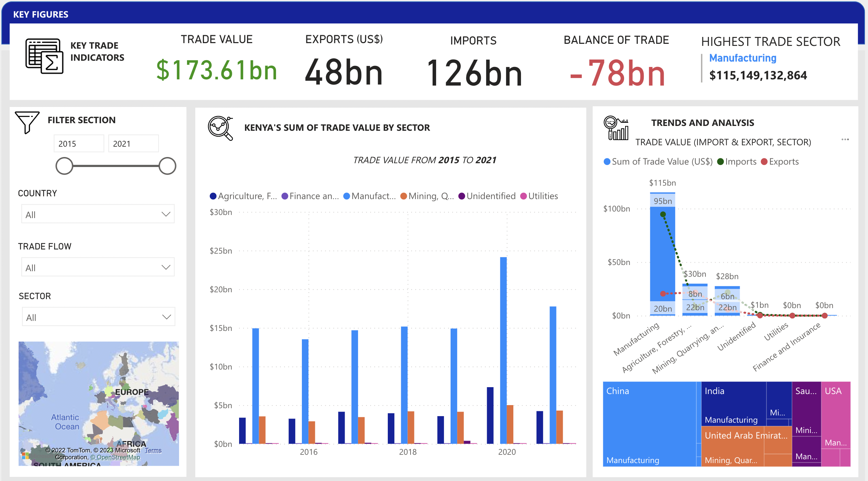The image size is (868, 481).
Task: Click the filter funnel icon
Action: coord(27,121)
